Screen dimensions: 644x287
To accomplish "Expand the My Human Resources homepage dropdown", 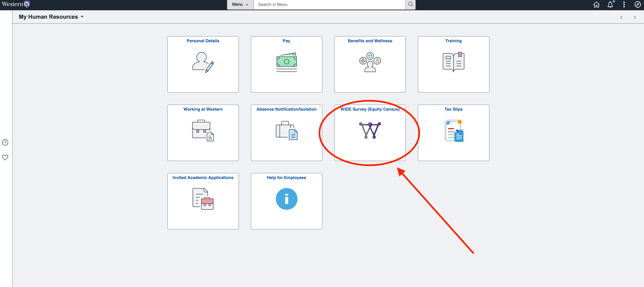I will tap(51, 17).
